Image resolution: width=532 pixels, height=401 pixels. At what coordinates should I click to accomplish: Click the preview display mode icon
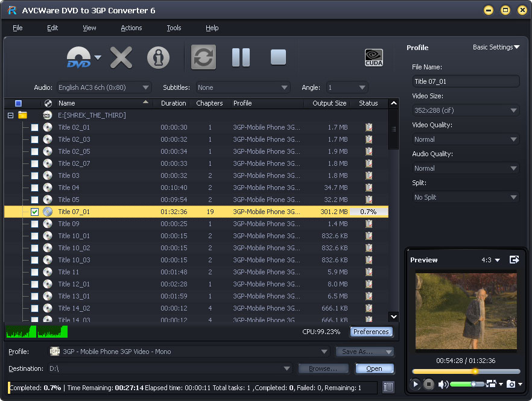pyautogui.click(x=491, y=384)
